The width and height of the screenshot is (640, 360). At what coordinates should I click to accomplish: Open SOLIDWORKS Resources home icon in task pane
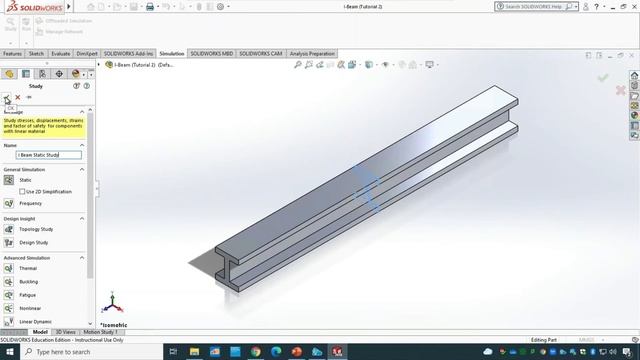click(634, 76)
